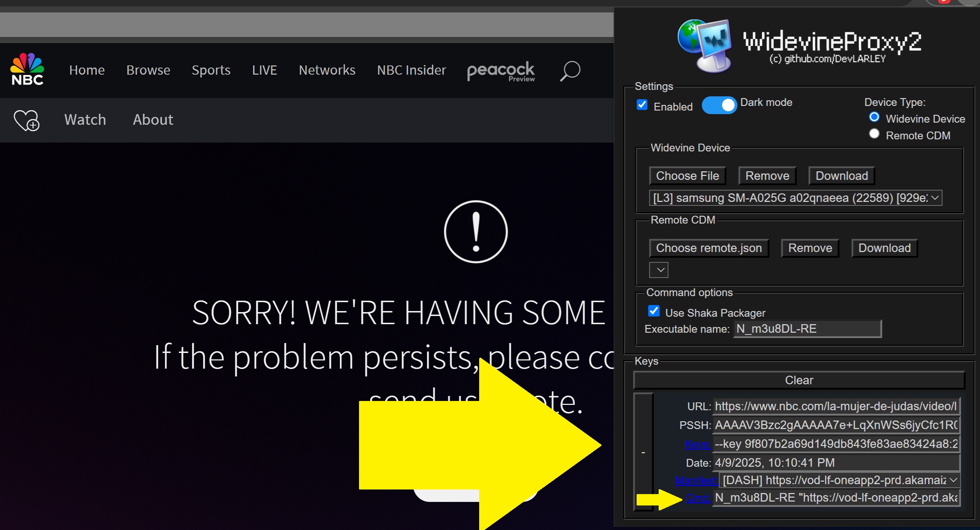The width and height of the screenshot is (980, 530).
Task: Toggle the Dark mode switch
Action: [x=719, y=105]
